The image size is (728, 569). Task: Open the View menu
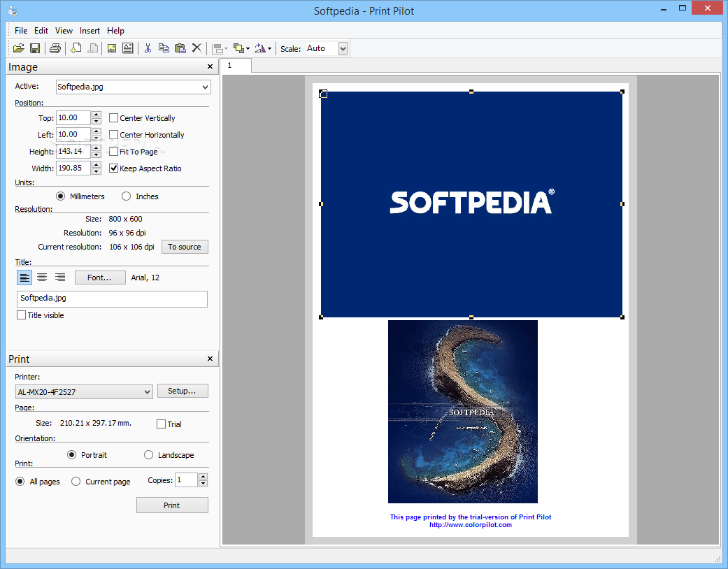64,31
